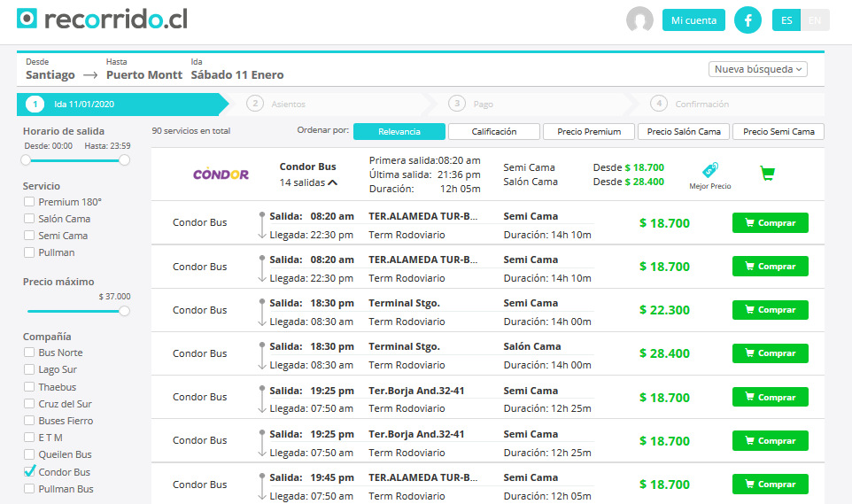Open Mi cuenta button
This screenshot has width=852, height=504.
[x=693, y=20]
